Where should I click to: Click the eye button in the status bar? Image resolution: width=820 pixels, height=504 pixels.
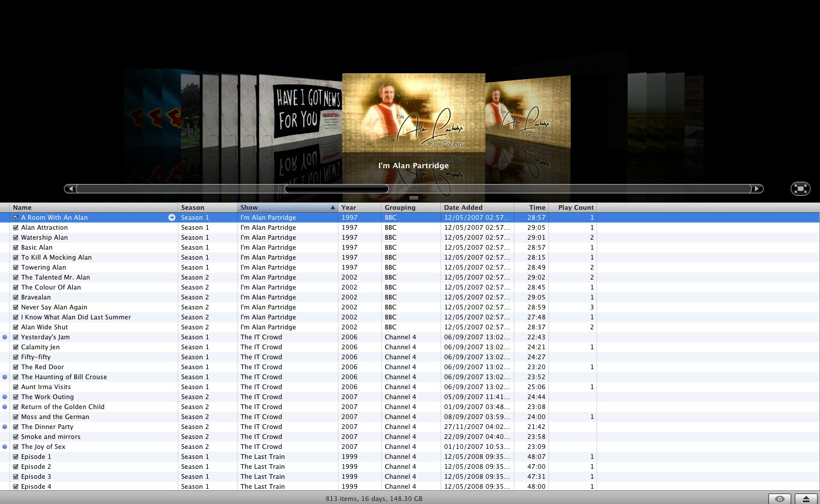[780, 499]
